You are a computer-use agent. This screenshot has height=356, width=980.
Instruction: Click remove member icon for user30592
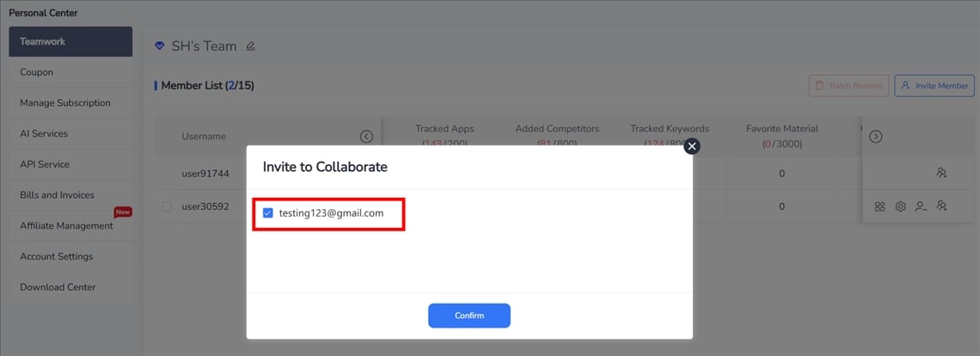[921, 206]
